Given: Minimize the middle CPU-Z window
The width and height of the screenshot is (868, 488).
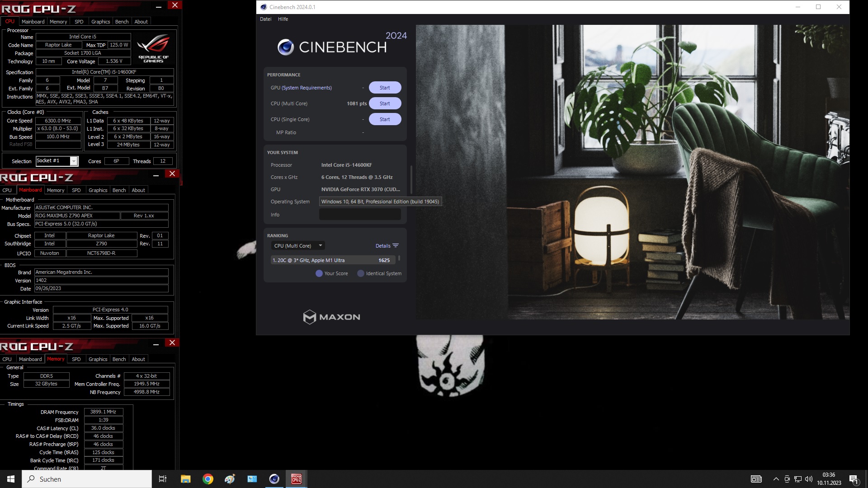Looking at the screenshot, I should tap(156, 175).
